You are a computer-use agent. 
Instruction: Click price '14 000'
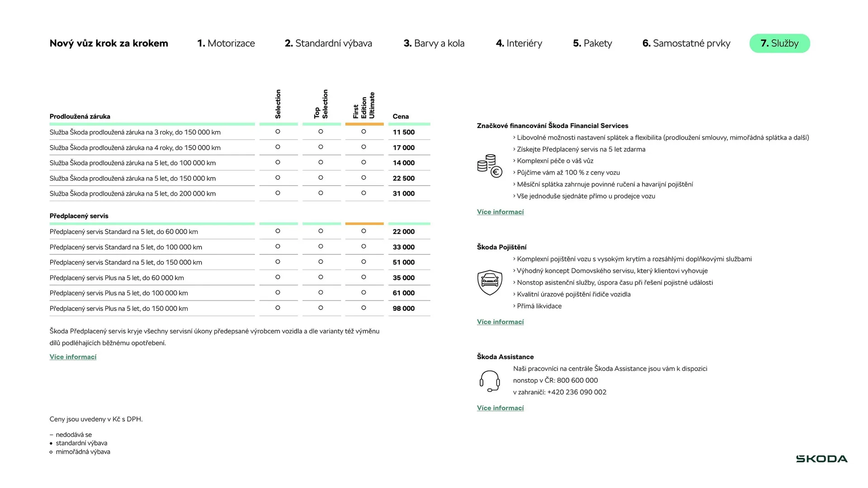click(x=404, y=163)
